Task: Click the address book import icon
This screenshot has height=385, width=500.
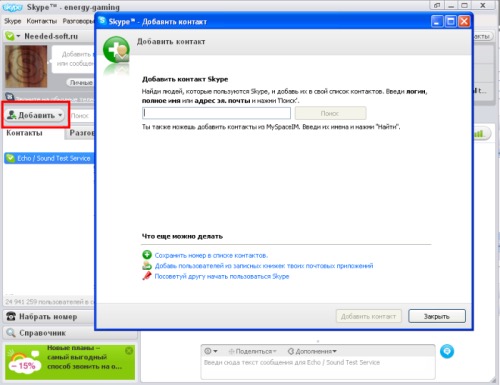Action: [147, 266]
